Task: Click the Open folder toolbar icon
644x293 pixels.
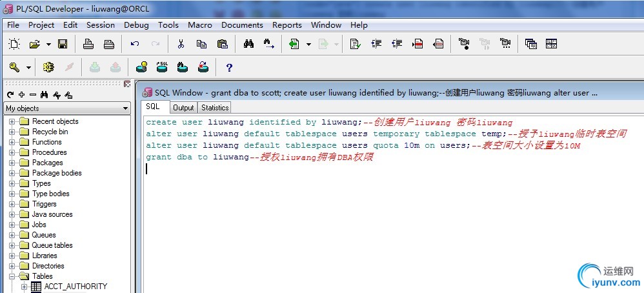Action: tap(35, 44)
